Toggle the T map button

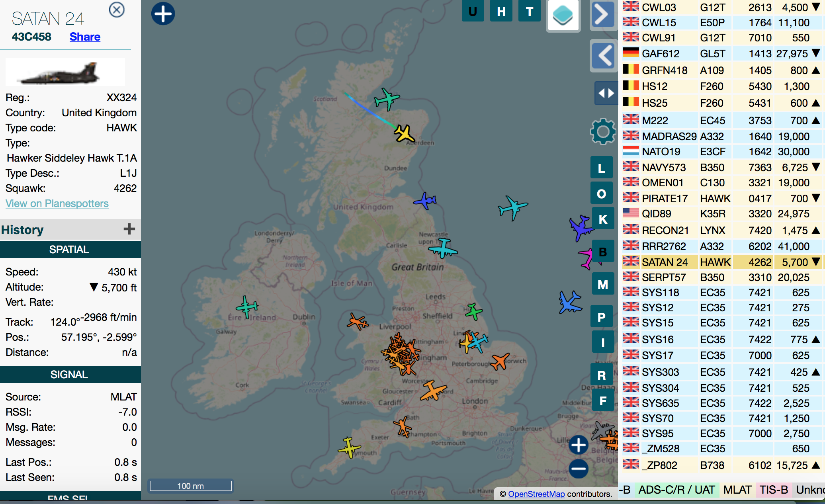pyautogui.click(x=530, y=11)
